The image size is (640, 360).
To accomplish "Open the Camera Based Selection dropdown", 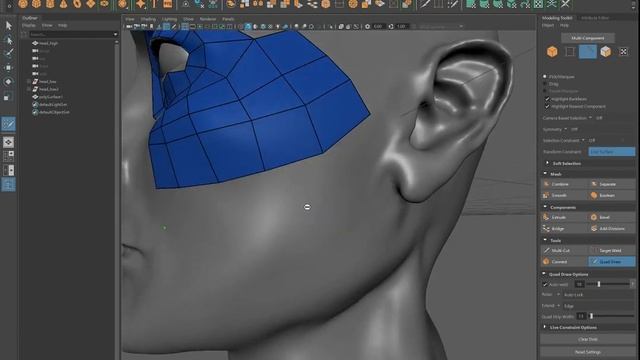I will [x=590, y=118].
